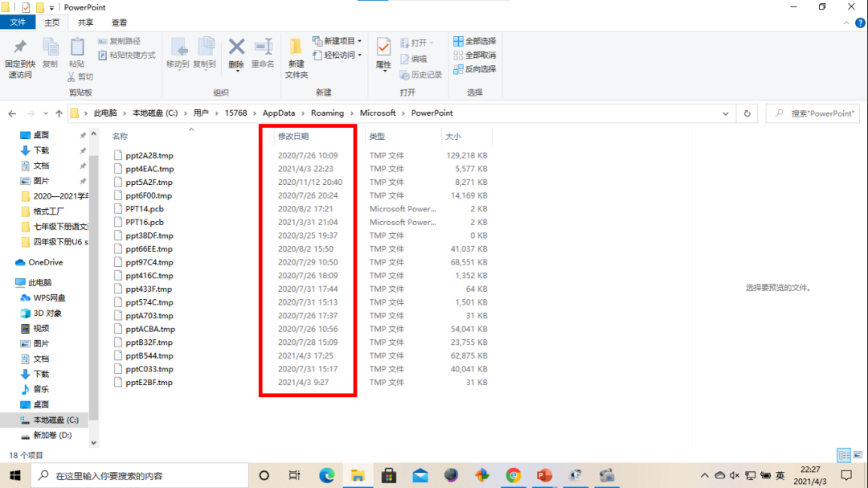Click the Edit command in the ribbon
Viewport: 868px width, 488px height.
pos(414,59)
